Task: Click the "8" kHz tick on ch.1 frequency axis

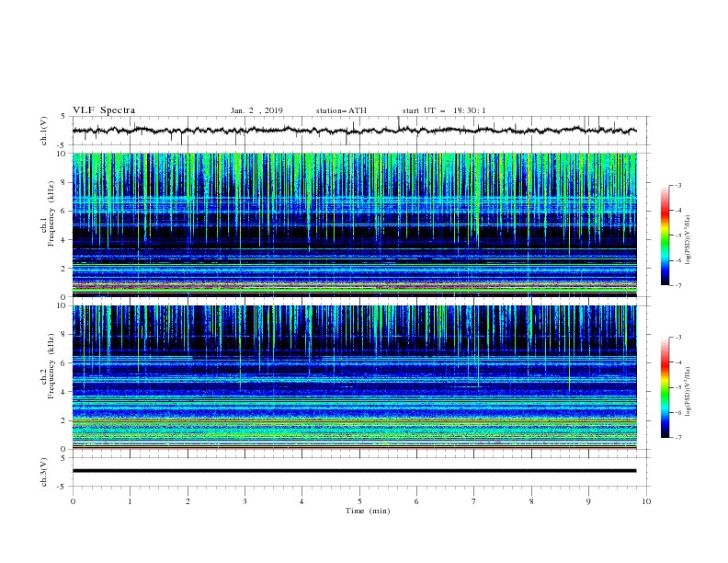Action: tap(63, 182)
